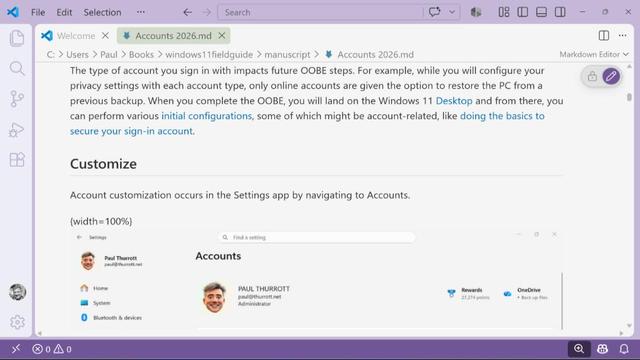The image size is (640, 360).
Task: Click the scroll-down arrow of the editor
Action: click(629, 325)
